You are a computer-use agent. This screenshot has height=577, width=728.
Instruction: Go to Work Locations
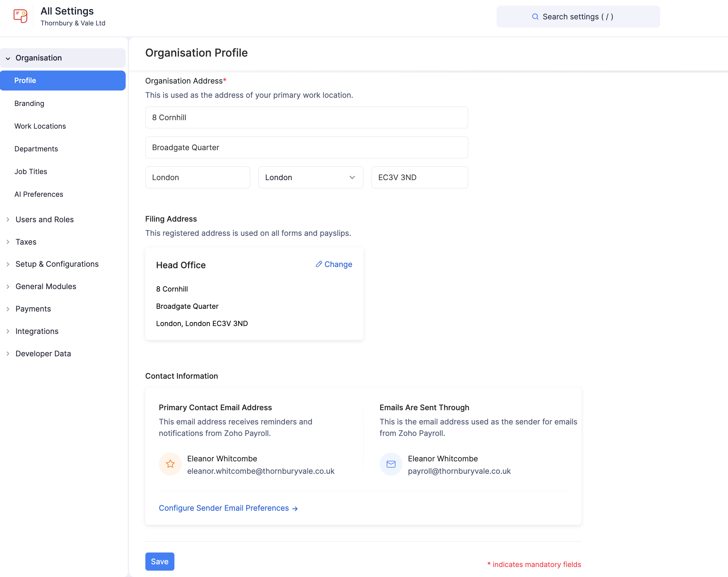coord(40,126)
